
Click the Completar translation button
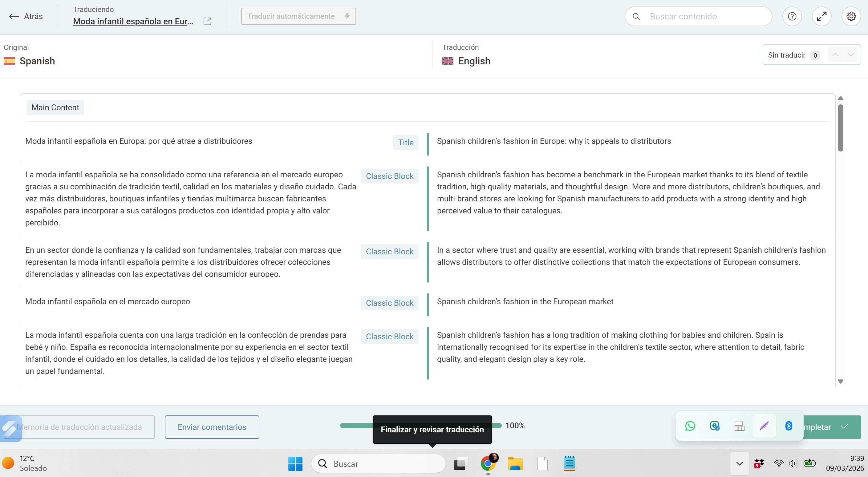coord(832,427)
